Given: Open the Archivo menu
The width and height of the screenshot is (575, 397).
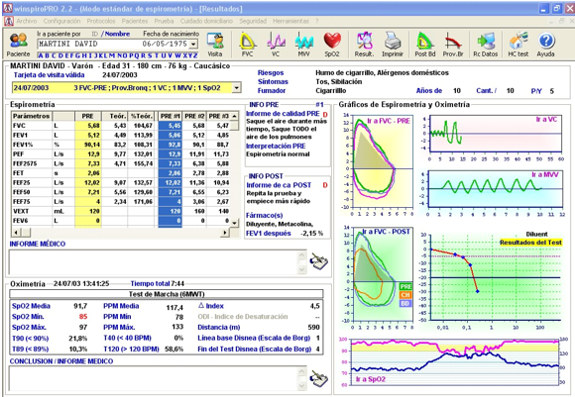Looking at the screenshot, I should (x=27, y=21).
